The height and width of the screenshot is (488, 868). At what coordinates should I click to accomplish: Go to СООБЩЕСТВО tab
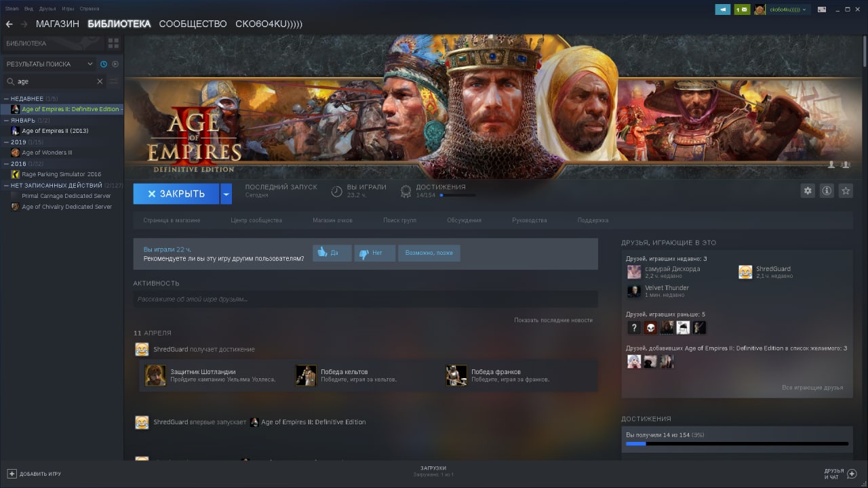point(193,24)
